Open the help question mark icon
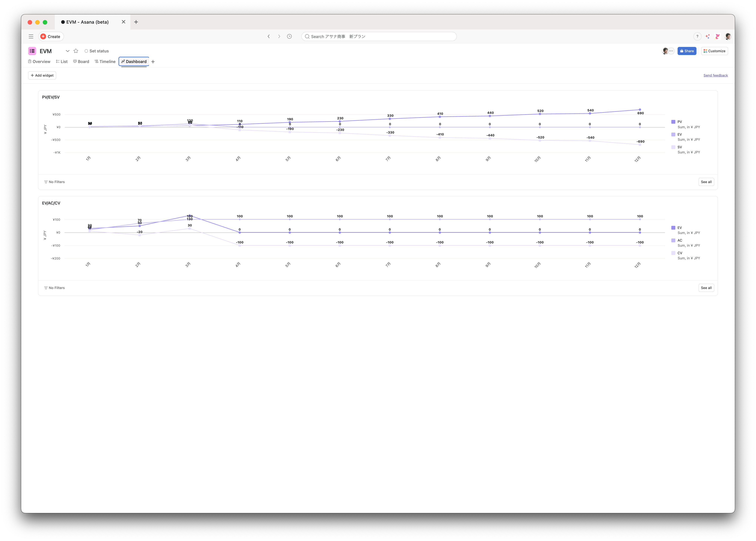 tap(697, 37)
